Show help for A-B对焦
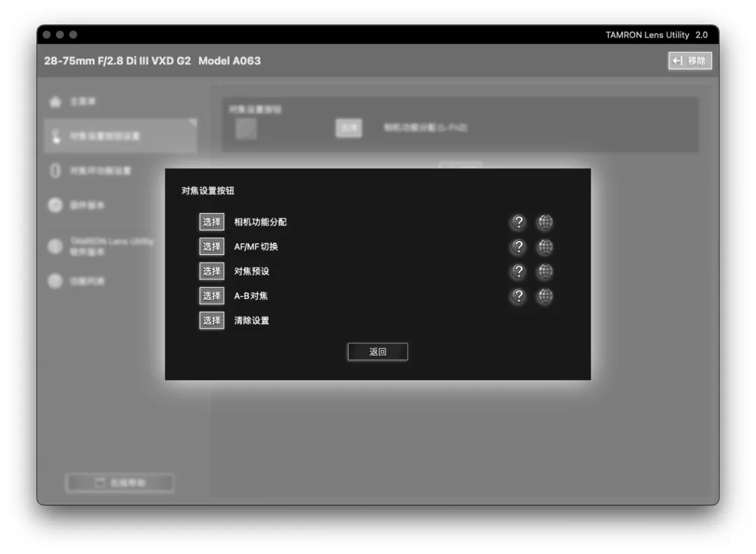Screen dimensions: 756x554 pos(518,296)
